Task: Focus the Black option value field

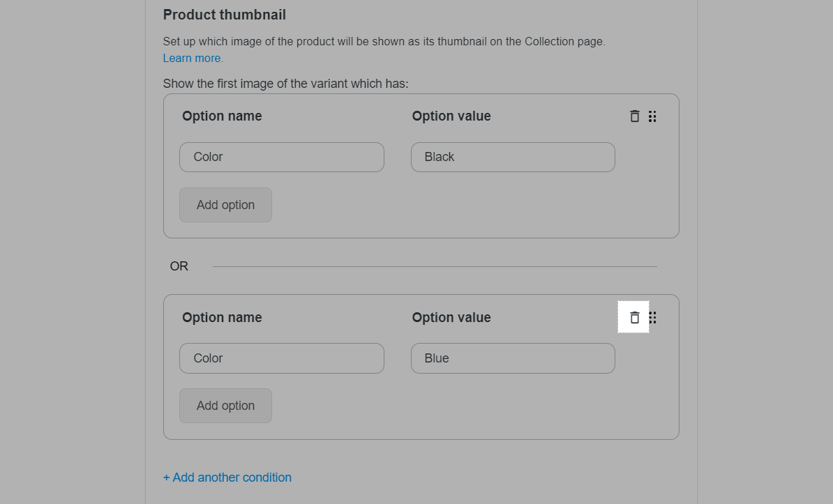Action: tap(513, 158)
